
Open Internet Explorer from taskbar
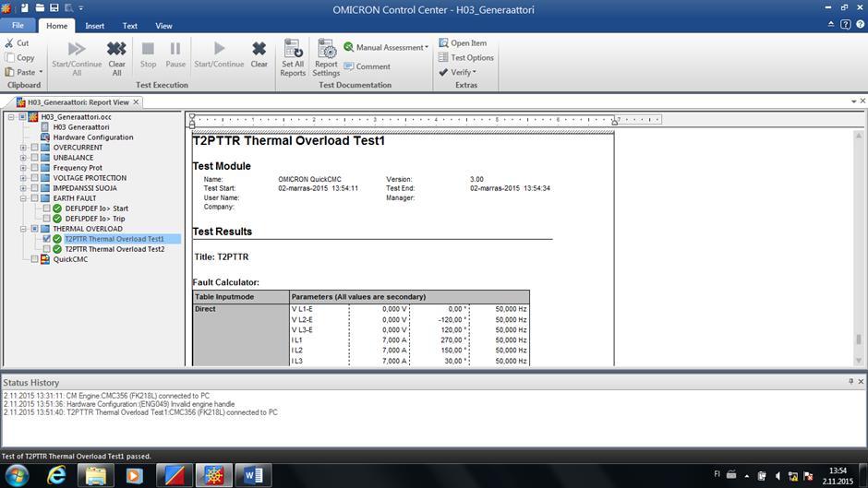point(56,475)
